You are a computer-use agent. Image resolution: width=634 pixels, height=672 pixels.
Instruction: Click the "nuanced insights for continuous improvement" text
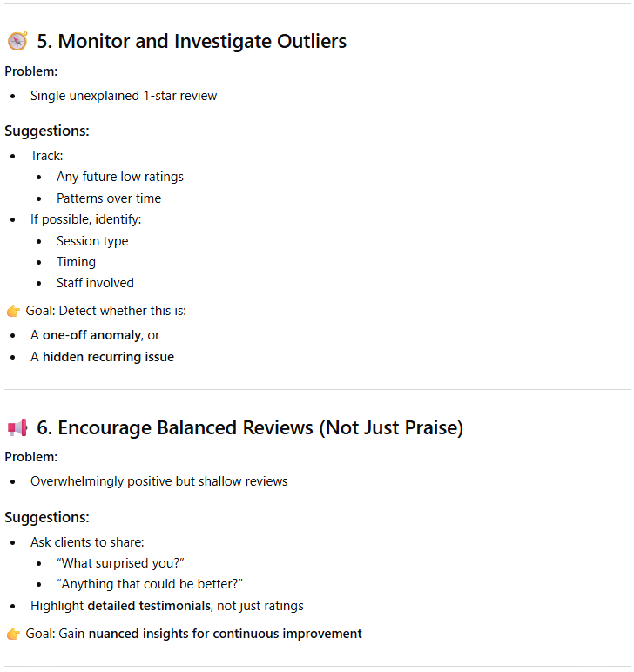tap(225, 634)
